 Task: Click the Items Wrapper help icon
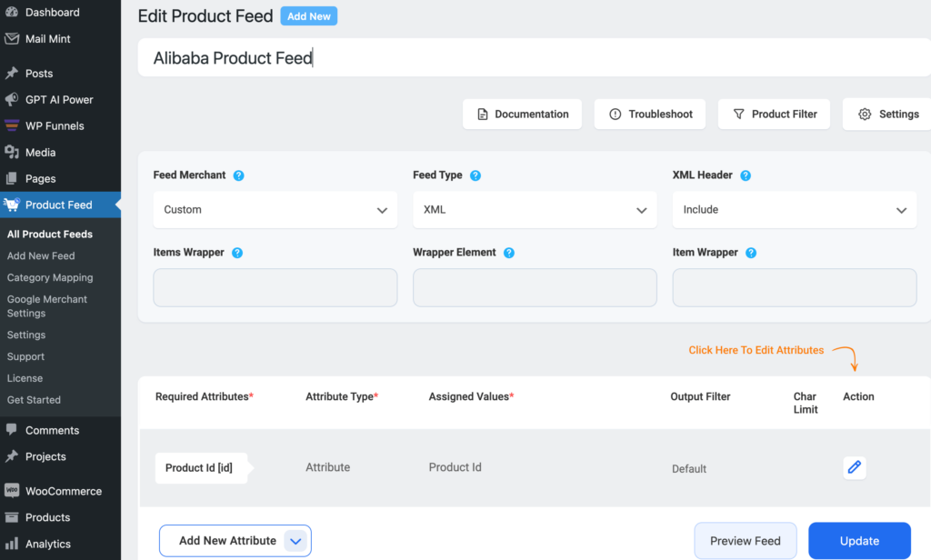coord(237,253)
